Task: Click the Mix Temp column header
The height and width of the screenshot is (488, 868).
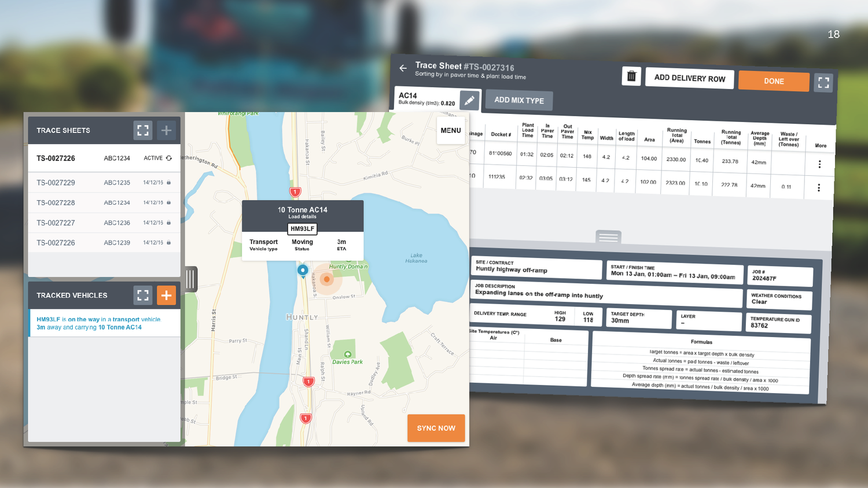Action: (x=587, y=135)
